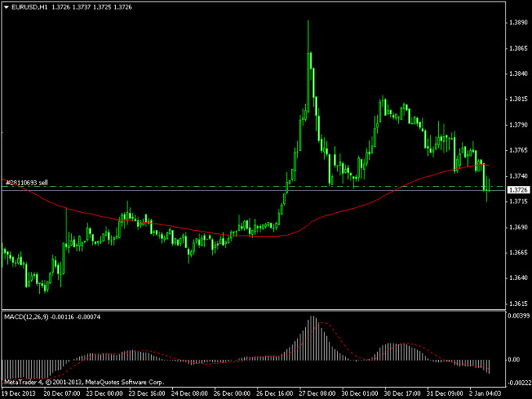Screen dimensions: 532x399
Task: Click the 24 Dec 08:00 time axis label
Action: [x=190, y=392]
